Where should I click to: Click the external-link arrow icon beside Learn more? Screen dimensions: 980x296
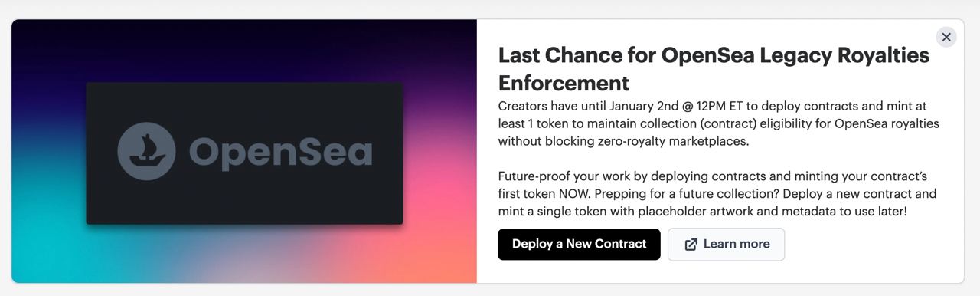pyautogui.click(x=691, y=245)
